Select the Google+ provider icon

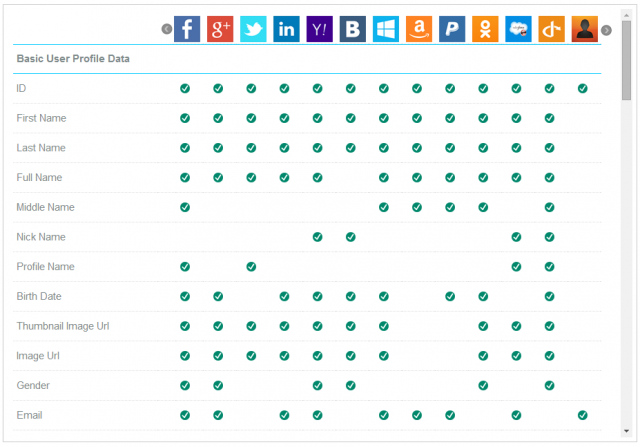coord(220,29)
